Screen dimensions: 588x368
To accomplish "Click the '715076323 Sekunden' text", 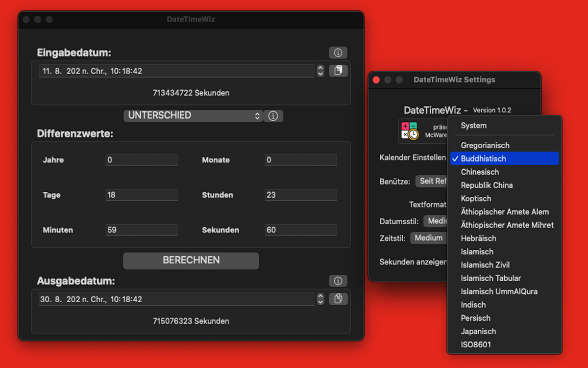I will (x=191, y=321).
